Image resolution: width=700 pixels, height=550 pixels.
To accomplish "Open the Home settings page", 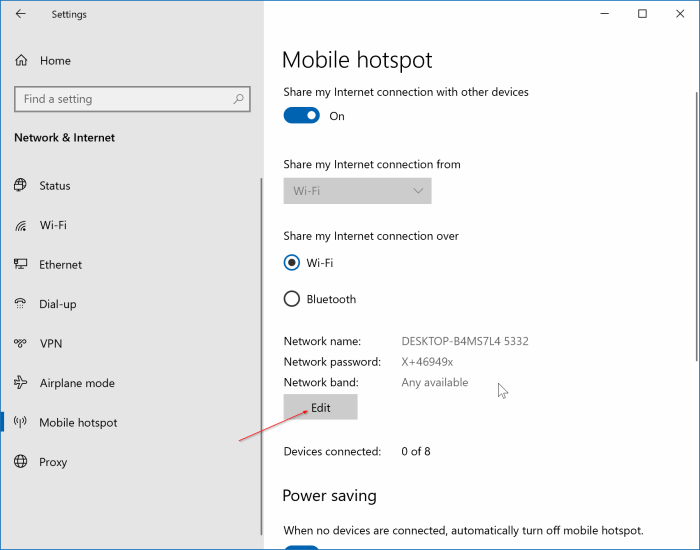I will click(x=55, y=61).
